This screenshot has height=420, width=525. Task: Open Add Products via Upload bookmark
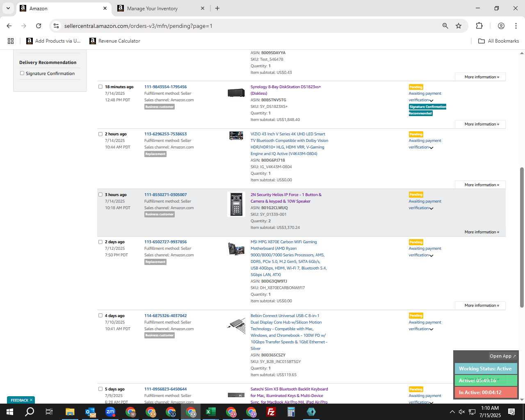click(54, 41)
